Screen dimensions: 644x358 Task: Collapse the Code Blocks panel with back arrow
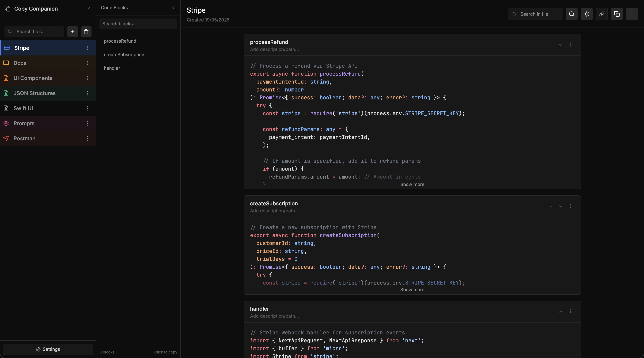point(173,8)
